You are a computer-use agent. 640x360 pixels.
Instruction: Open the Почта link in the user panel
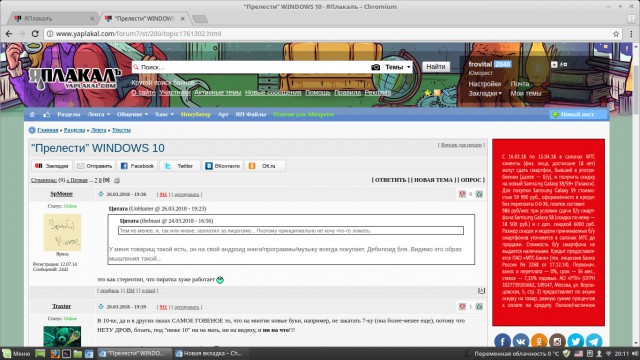520,84
